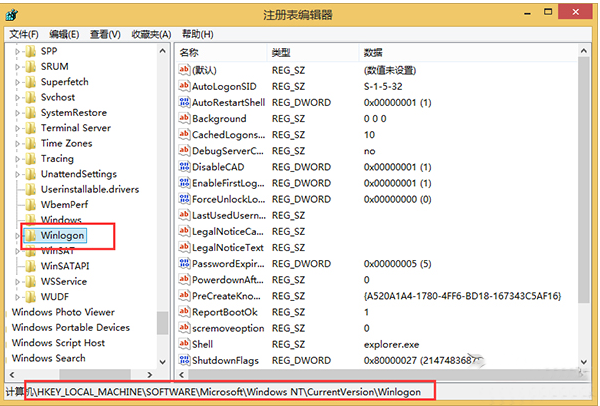
Task: Click the AutoLogonSID string value icon
Action: 184,86
